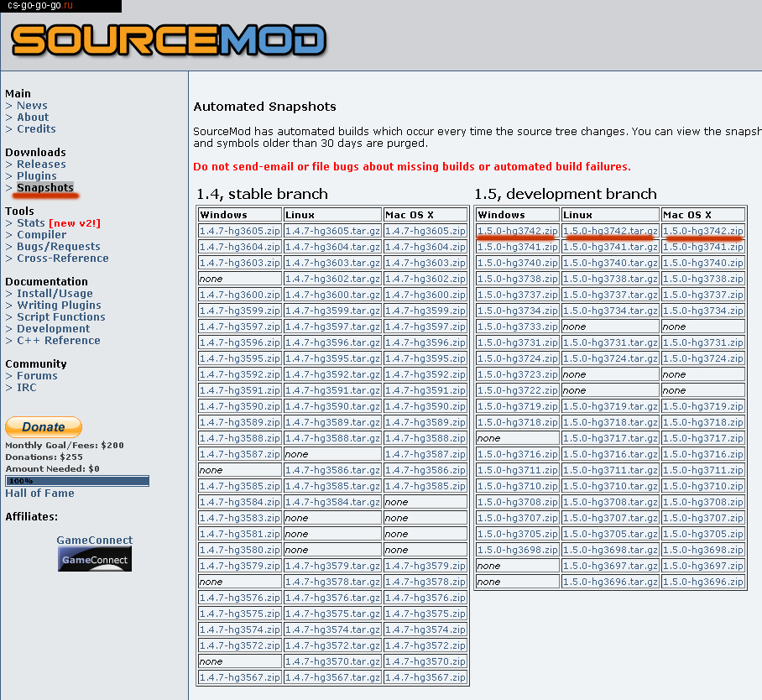The width and height of the screenshot is (762, 700).
Task: Download Linux 1.4.7-hg3586.tar.gz
Action: [x=333, y=470]
